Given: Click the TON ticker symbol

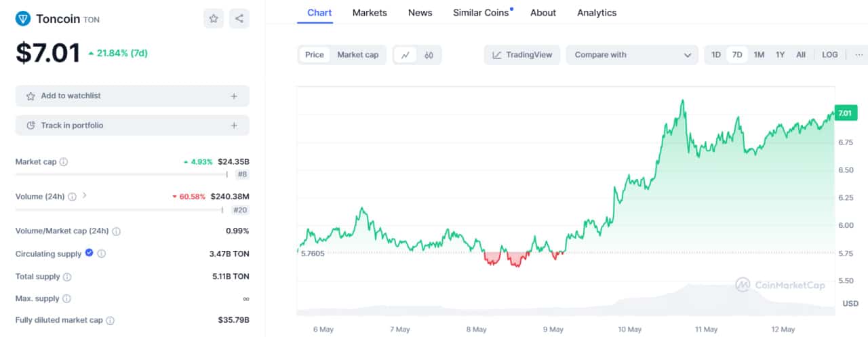Looking at the screenshot, I should coord(92,20).
